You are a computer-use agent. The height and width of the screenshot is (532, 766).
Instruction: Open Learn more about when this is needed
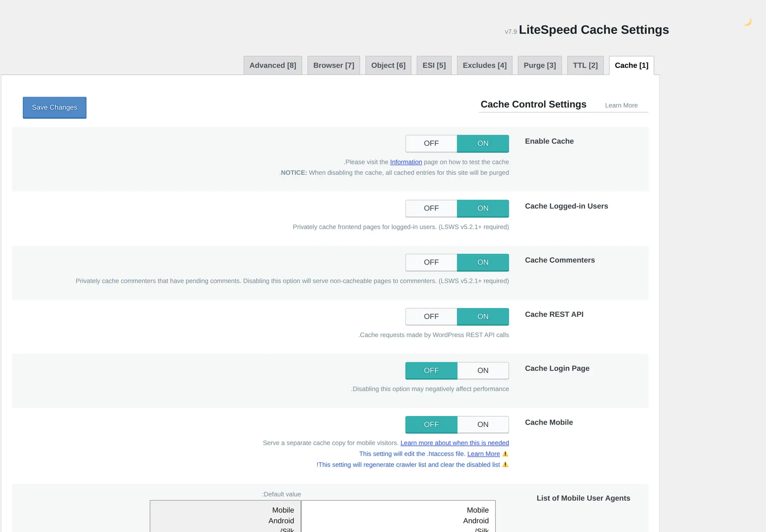(454, 443)
